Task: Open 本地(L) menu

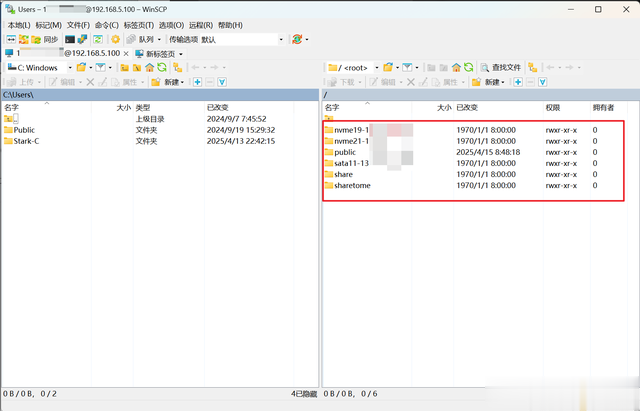Action: (x=19, y=25)
